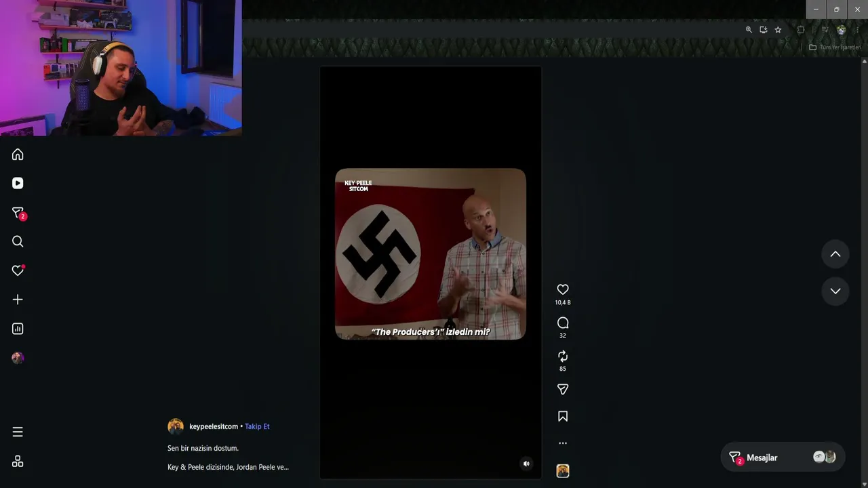Open the browser profile avatar
The width and height of the screenshot is (868, 488).
pos(842,30)
